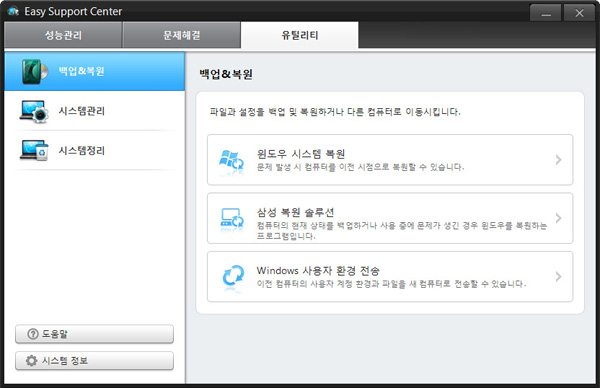Open the chevron for Windows 사용자 환경 전송
The image size is (600, 388).
point(558,276)
